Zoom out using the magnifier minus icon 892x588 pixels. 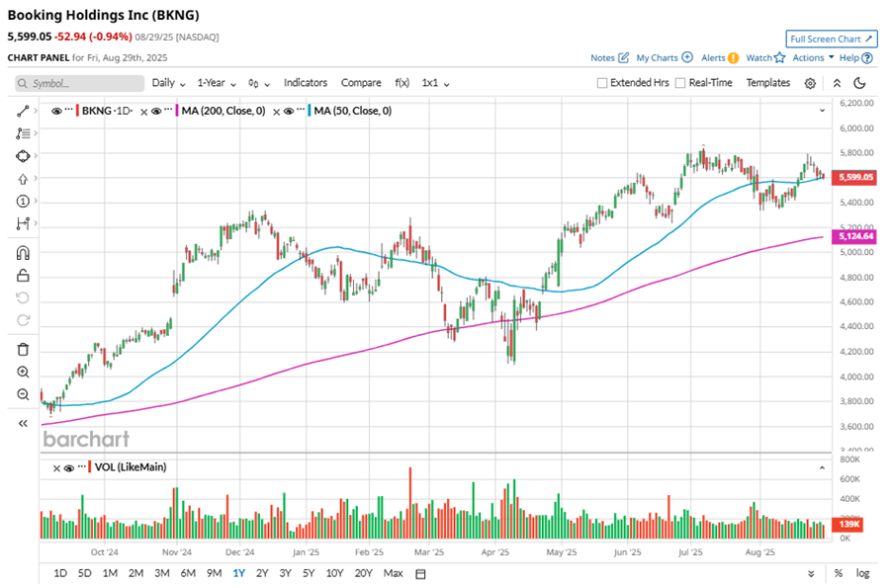pos(23,394)
